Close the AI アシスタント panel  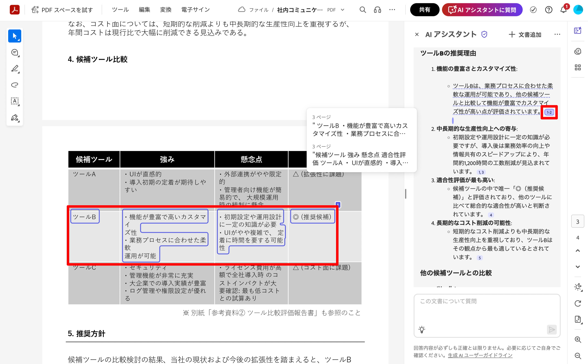point(417,34)
